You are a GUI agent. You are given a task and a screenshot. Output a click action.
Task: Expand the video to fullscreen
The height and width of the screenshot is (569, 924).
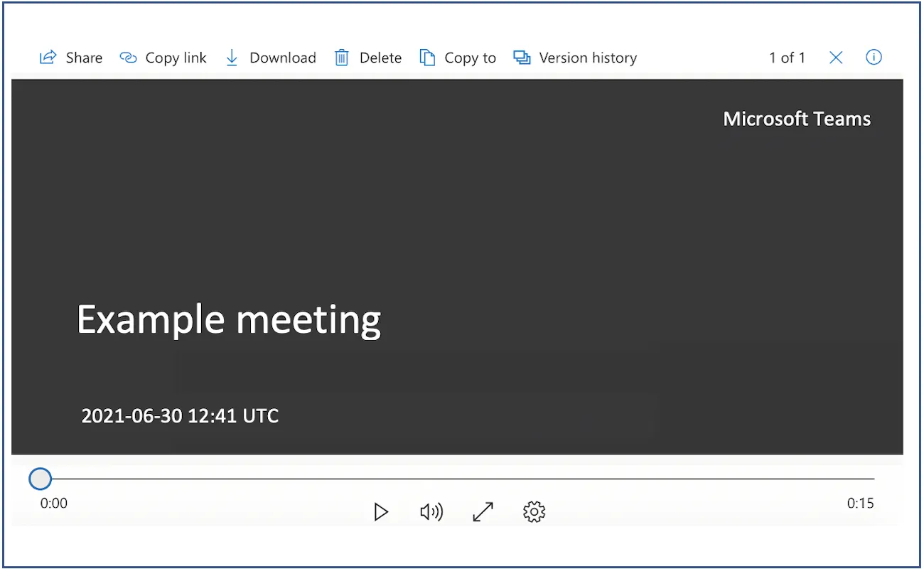point(483,511)
